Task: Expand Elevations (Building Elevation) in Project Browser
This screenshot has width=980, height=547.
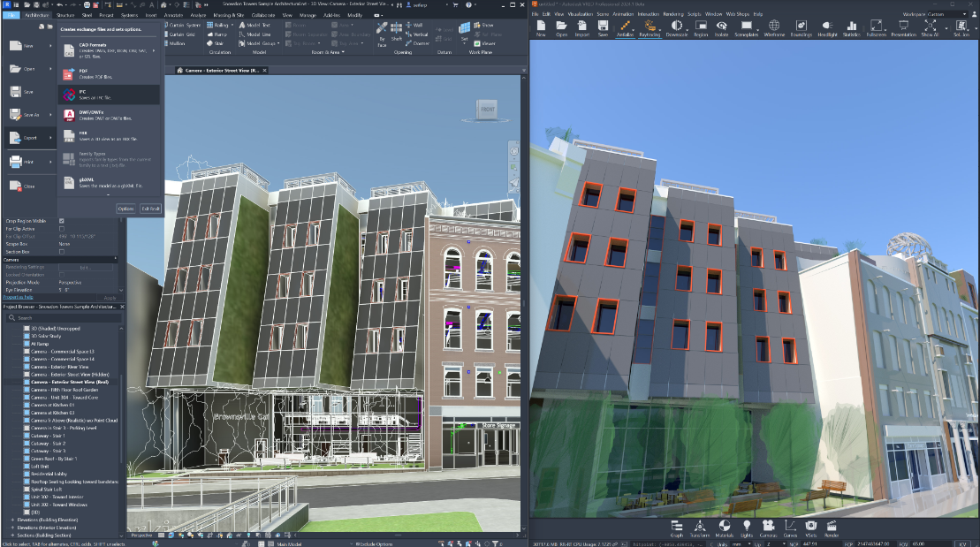Action: [11, 519]
